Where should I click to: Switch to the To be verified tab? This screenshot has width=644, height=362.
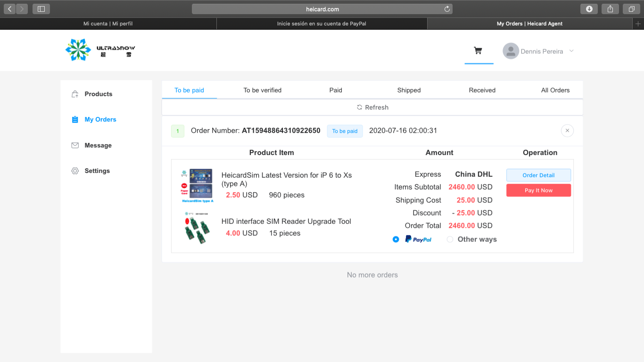click(262, 90)
